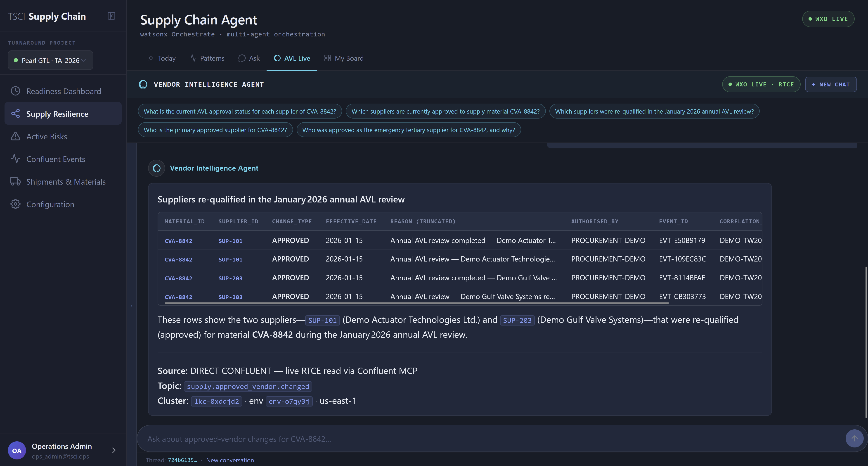Switch to the Patterns tab
The image size is (868, 466).
tap(207, 58)
